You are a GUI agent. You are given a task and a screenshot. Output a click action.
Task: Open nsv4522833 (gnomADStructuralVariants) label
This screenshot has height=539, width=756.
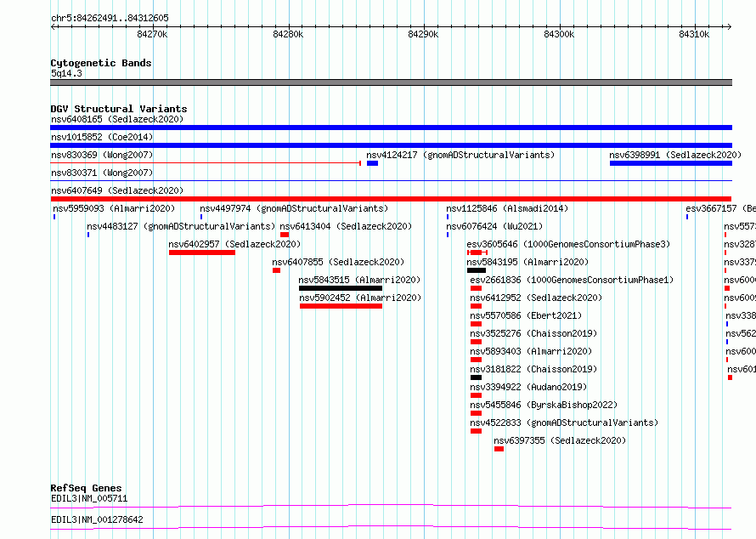coord(564,423)
